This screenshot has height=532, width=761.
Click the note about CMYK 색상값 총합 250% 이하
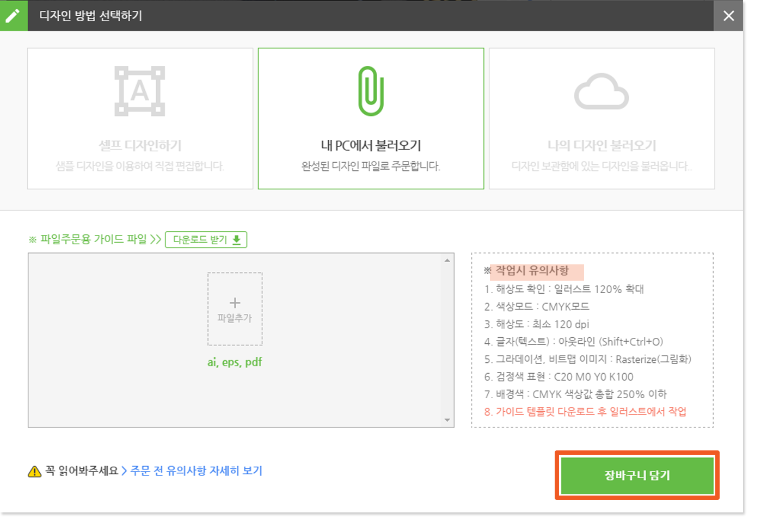575,394
